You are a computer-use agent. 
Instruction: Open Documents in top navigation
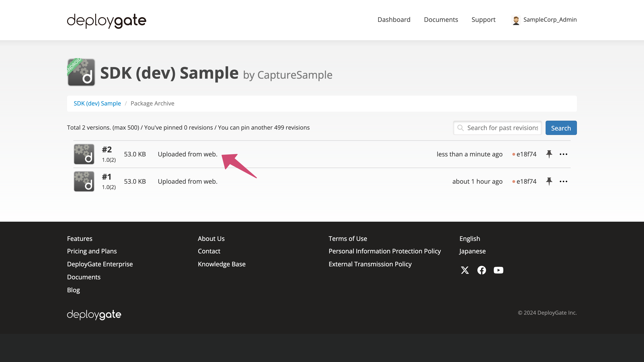coord(441,19)
